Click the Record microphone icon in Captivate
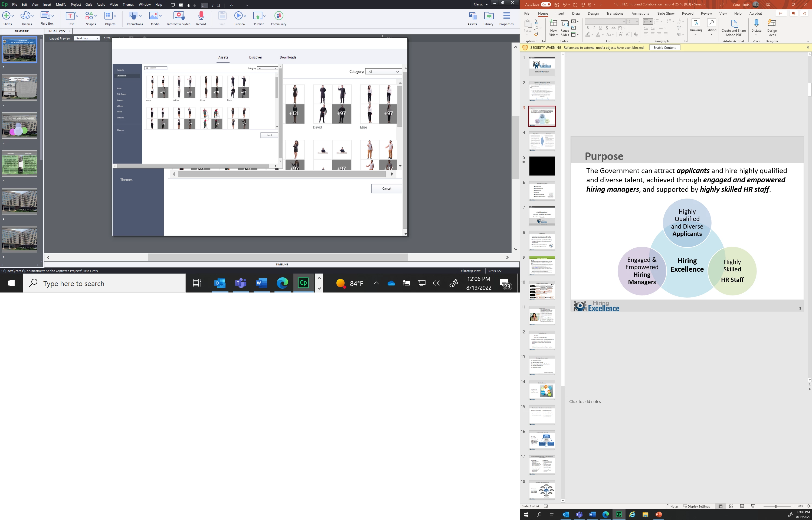Image resolution: width=812 pixels, height=520 pixels. 201,16
